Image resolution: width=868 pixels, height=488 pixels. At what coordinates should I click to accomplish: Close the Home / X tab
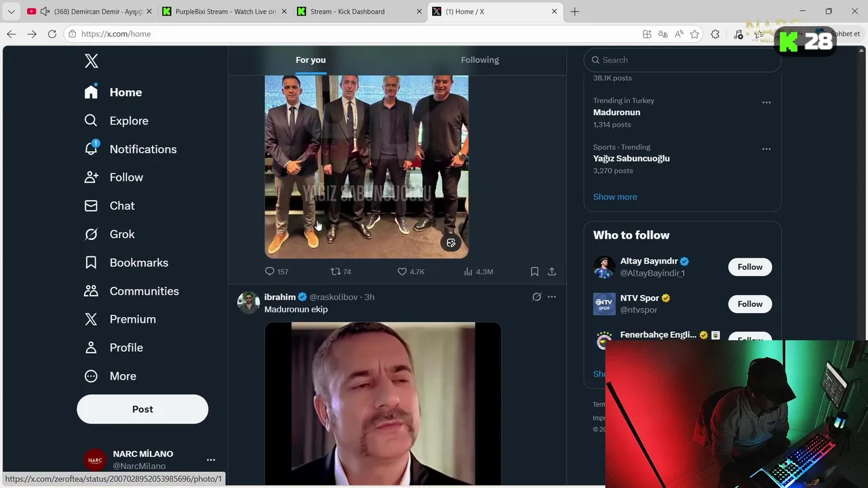[x=554, y=12]
